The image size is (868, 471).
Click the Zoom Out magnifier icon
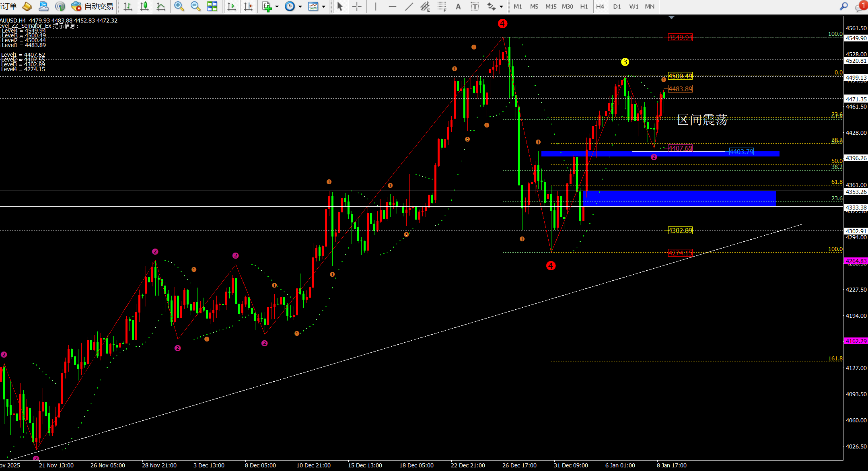pyautogui.click(x=195, y=6)
